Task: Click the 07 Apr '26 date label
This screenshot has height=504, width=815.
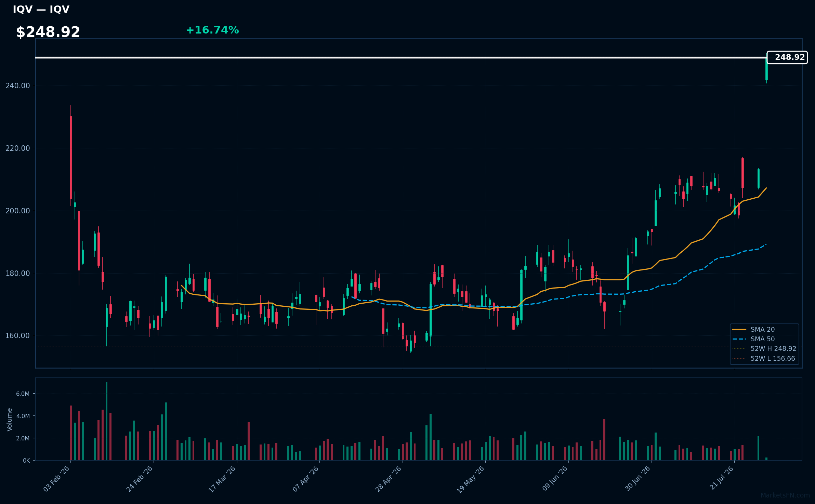Action: 305,479
